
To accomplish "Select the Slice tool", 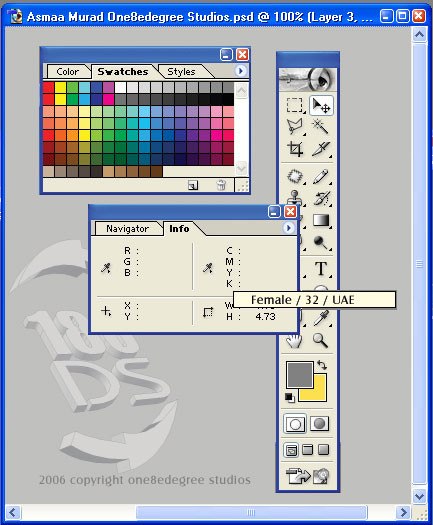I will tap(321, 149).
